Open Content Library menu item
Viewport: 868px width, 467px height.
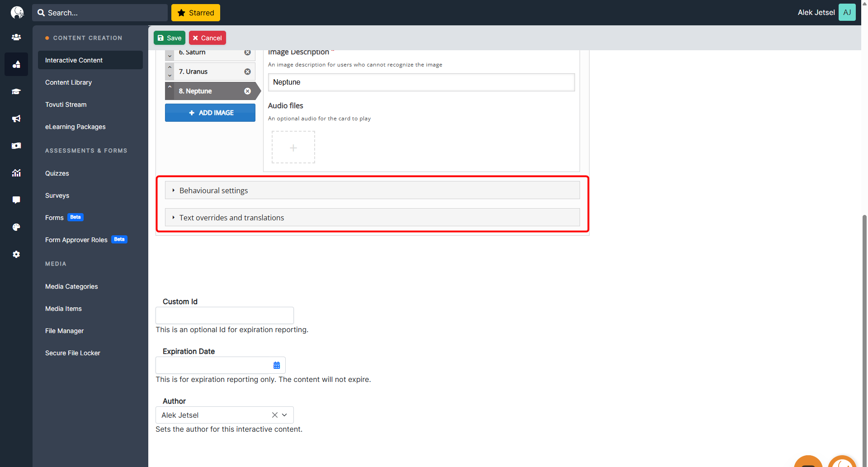(68, 82)
